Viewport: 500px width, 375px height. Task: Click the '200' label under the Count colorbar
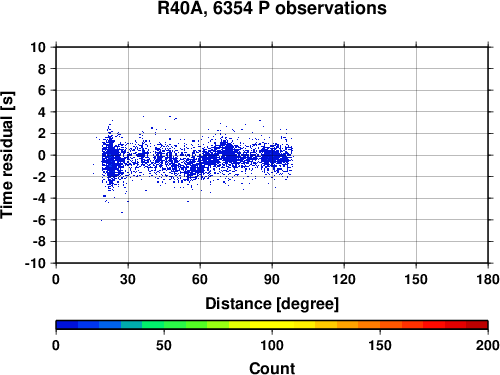pos(488,345)
